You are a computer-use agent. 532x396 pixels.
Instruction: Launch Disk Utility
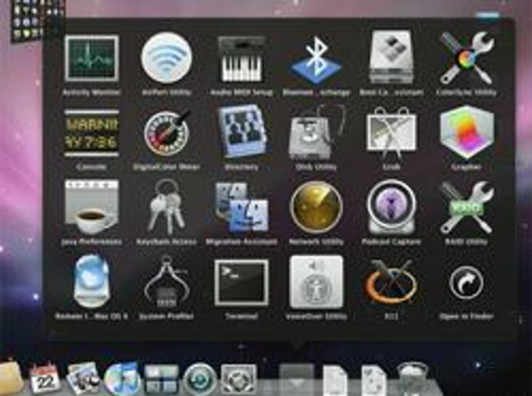coord(316,133)
